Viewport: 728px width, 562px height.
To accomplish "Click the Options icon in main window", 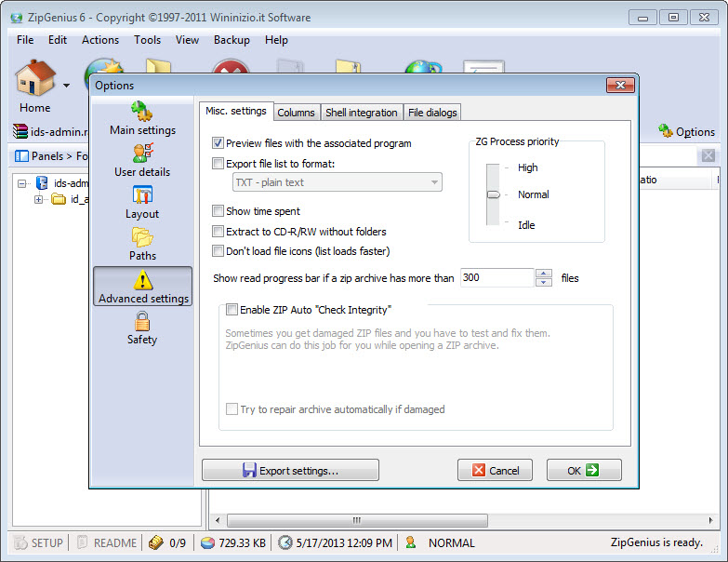I will click(666, 131).
